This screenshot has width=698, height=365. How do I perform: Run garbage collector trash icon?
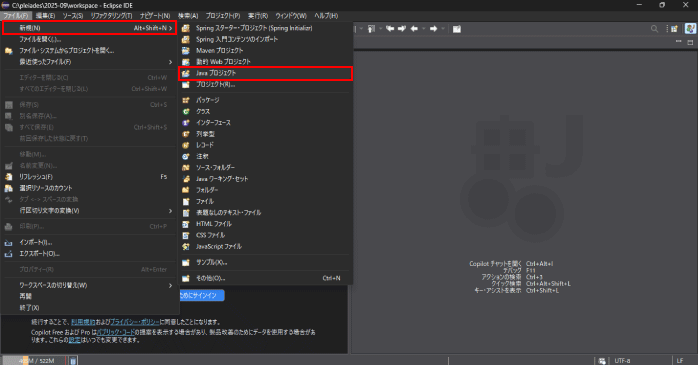click(x=73, y=361)
